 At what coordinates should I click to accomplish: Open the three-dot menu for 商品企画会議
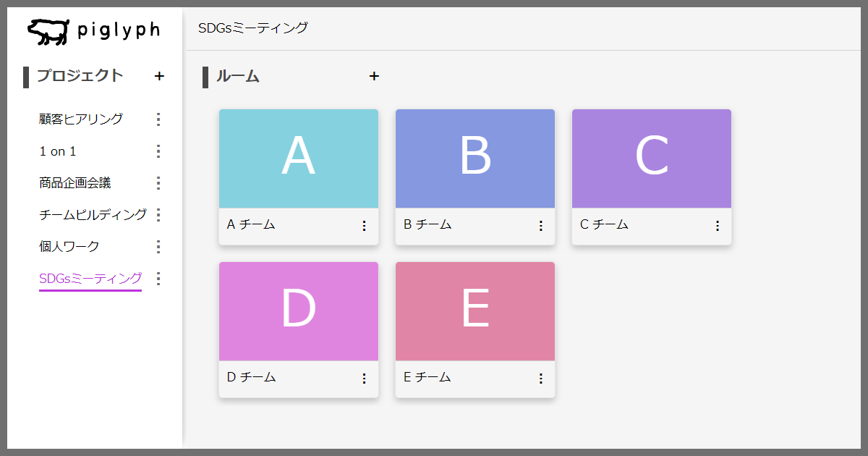click(x=159, y=183)
